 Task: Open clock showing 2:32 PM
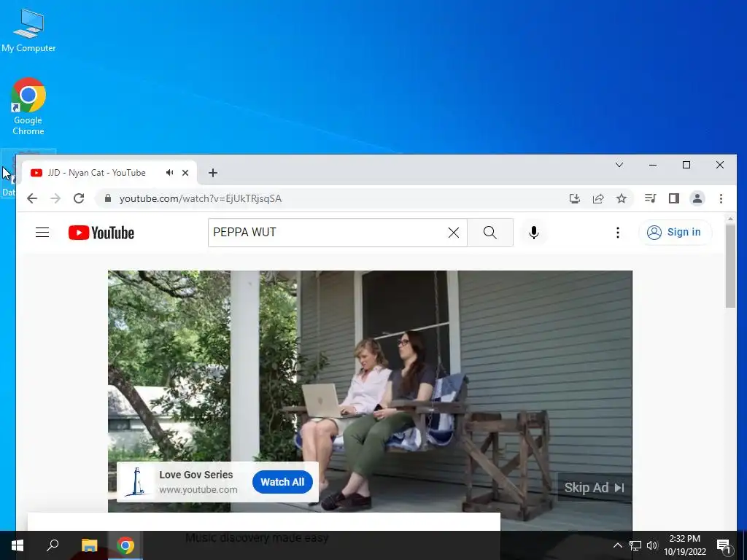coord(684,545)
